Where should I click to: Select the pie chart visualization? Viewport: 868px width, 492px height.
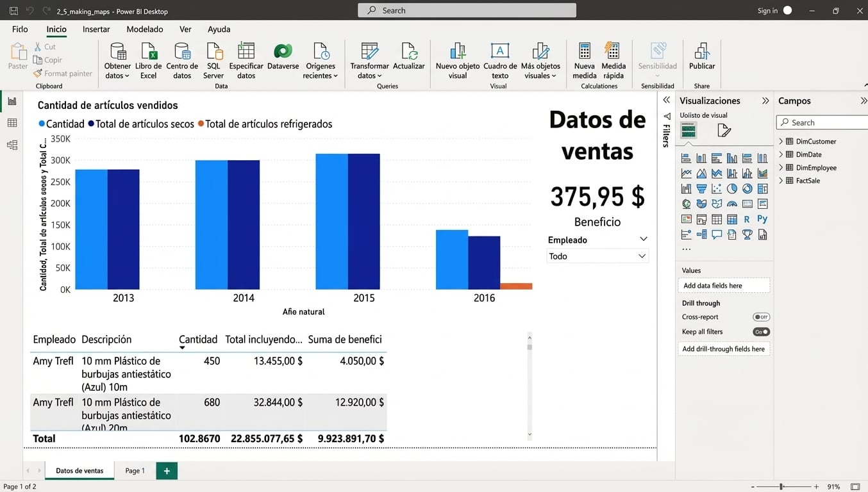[x=732, y=188]
